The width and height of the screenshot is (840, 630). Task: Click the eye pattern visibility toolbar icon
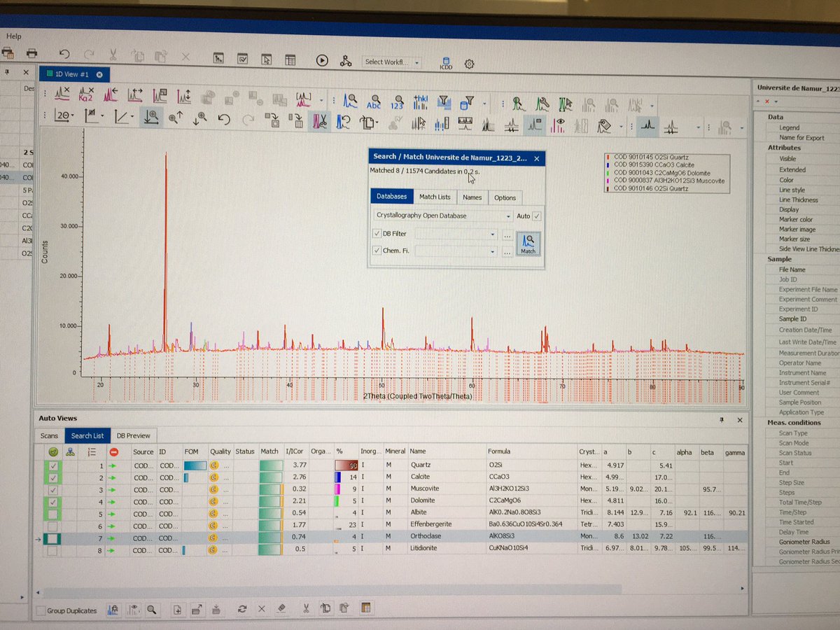[x=558, y=126]
